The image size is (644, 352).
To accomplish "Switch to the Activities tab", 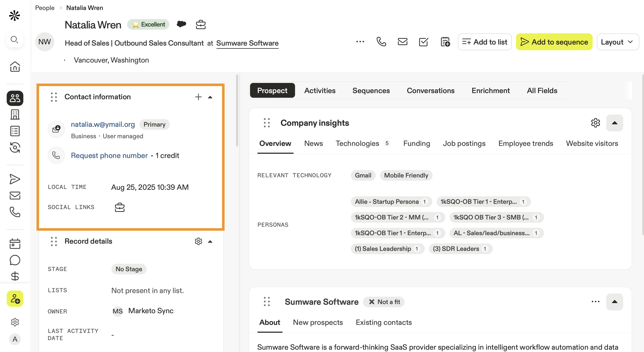I will coord(319,90).
